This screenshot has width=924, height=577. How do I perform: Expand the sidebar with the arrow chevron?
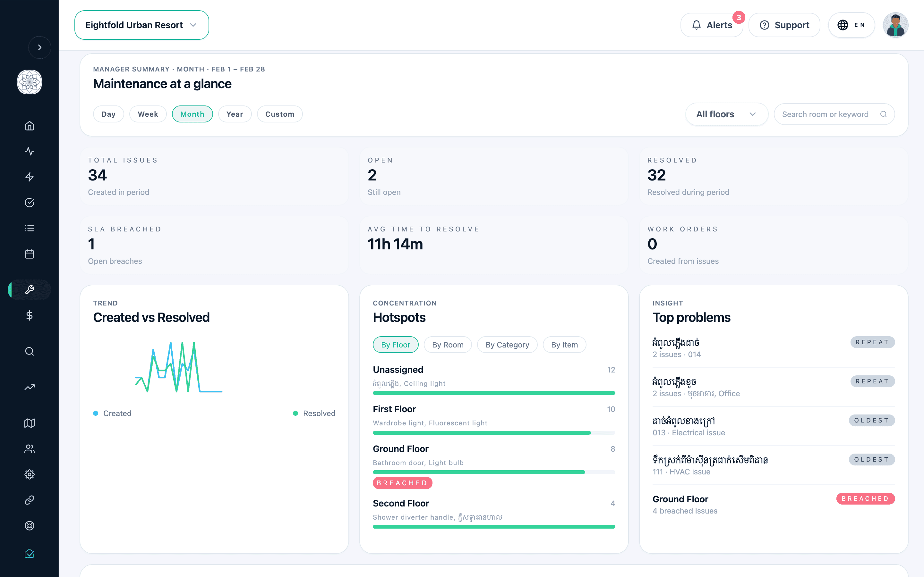click(x=40, y=47)
